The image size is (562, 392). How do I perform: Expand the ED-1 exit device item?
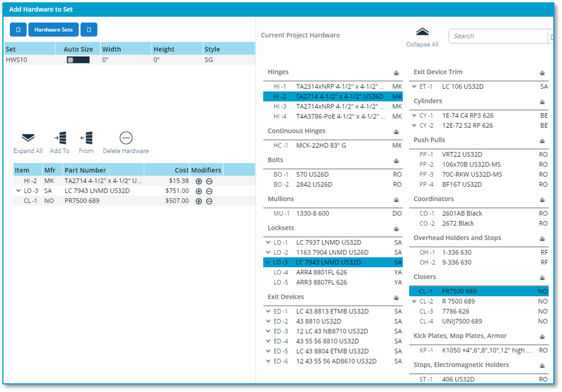tap(268, 311)
